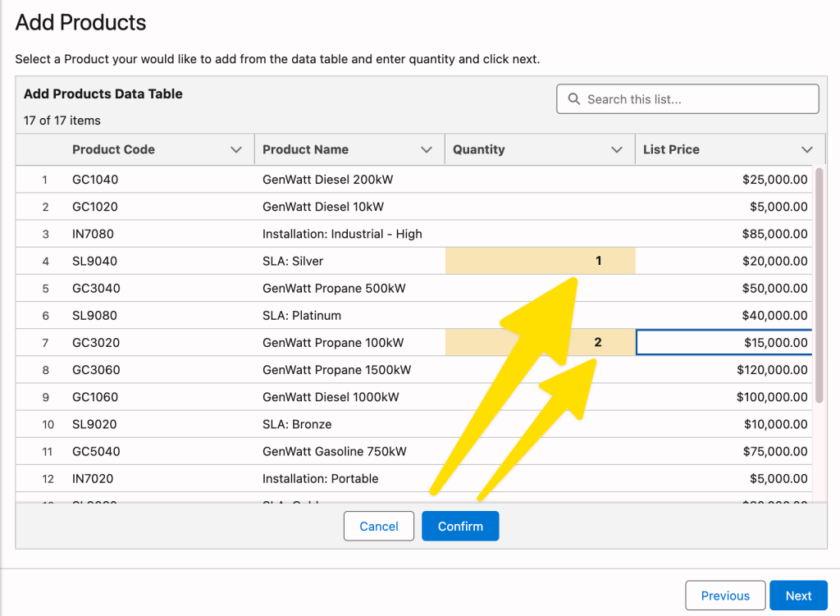
Task: Click the quantity cell for SLA: Silver
Action: tap(540, 261)
